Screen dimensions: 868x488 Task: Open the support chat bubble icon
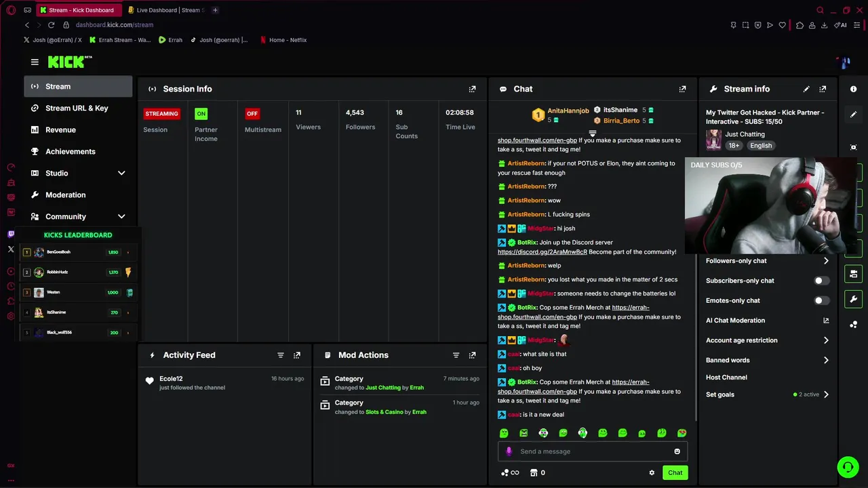click(x=847, y=467)
